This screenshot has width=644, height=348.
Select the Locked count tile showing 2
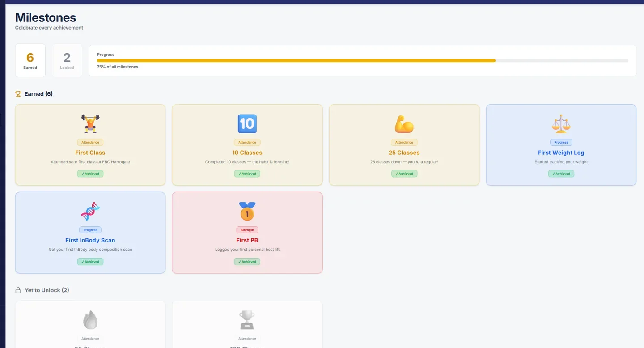(67, 60)
